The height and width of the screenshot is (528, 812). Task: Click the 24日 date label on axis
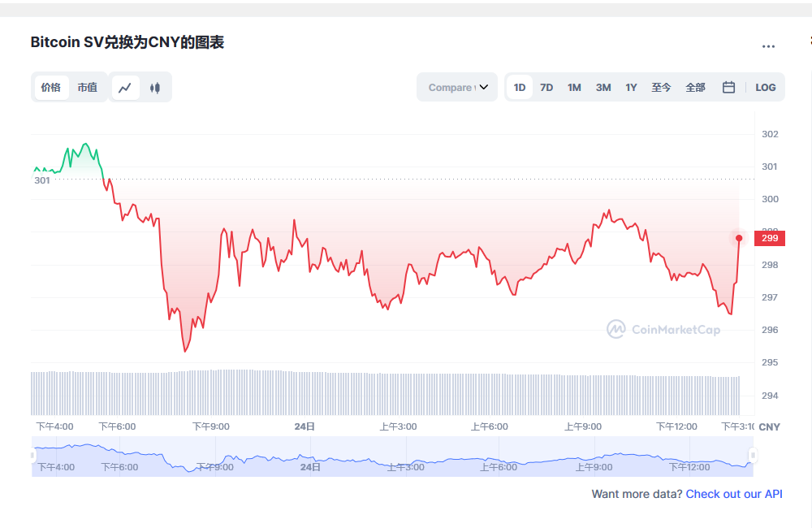click(304, 426)
